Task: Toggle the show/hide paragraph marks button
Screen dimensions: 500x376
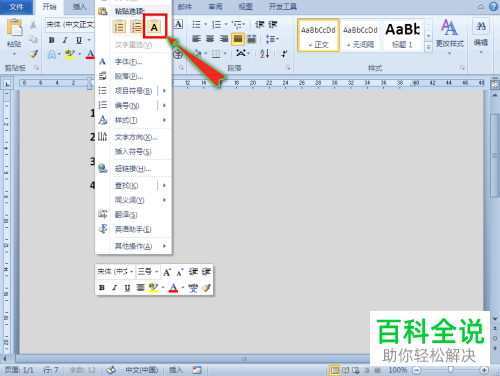Action: 284,53
